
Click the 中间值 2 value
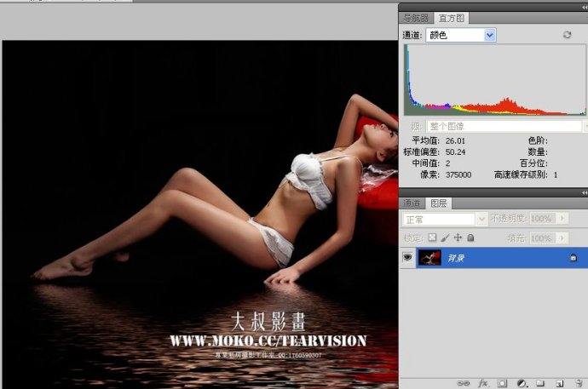point(447,163)
